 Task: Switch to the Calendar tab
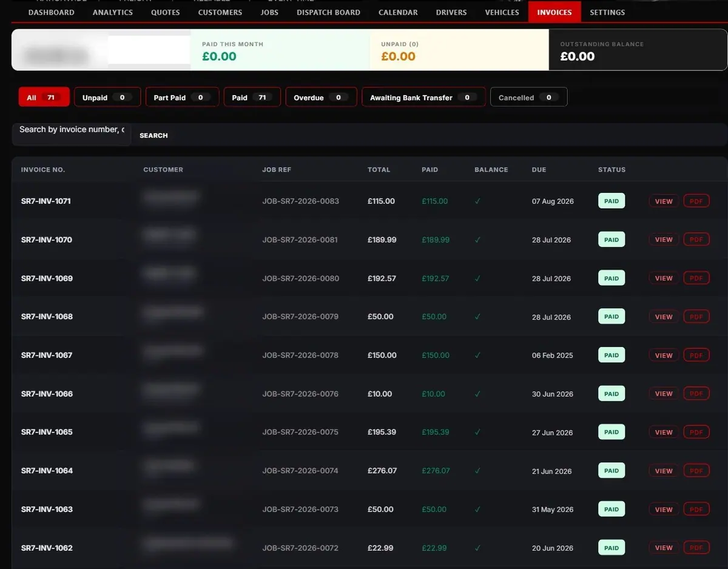point(398,12)
